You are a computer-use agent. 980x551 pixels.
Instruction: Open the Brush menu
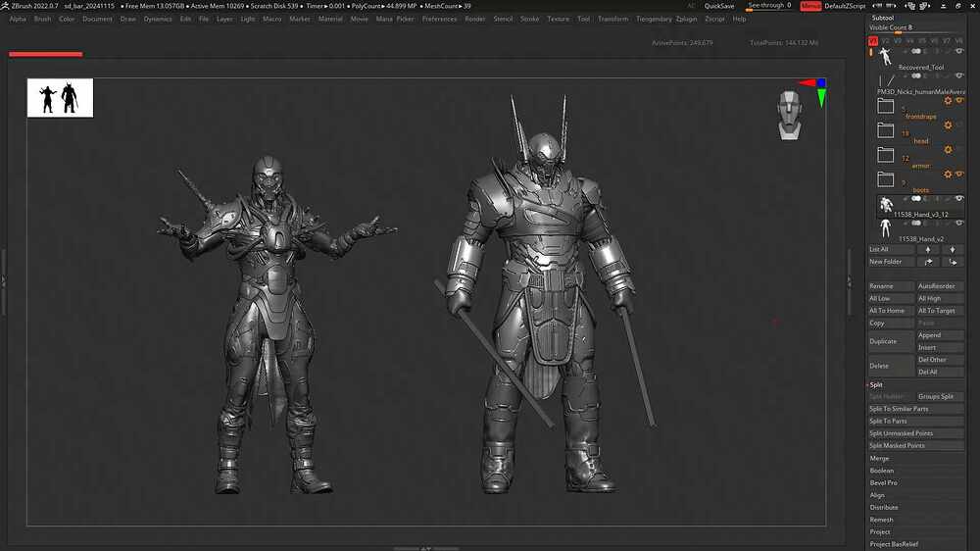click(x=42, y=19)
